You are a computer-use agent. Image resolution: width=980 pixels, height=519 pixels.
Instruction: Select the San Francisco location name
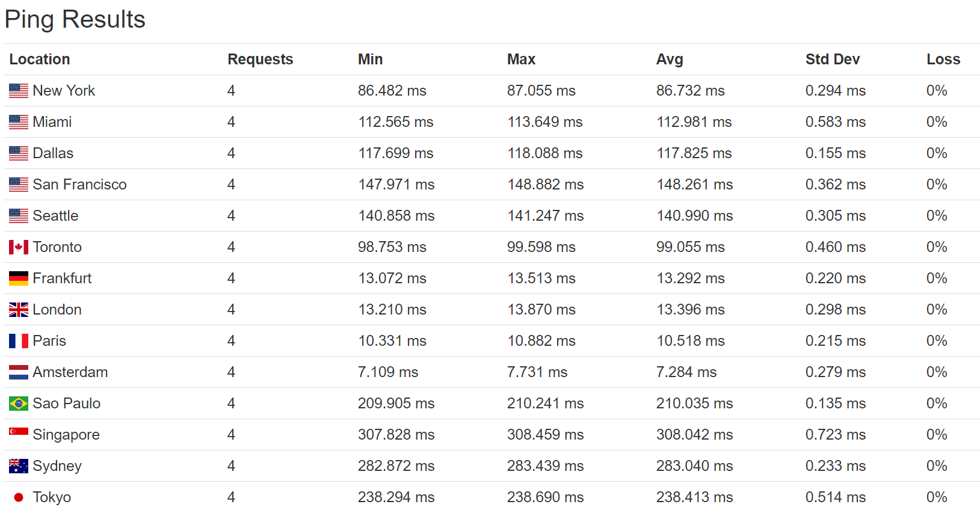point(79,185)
